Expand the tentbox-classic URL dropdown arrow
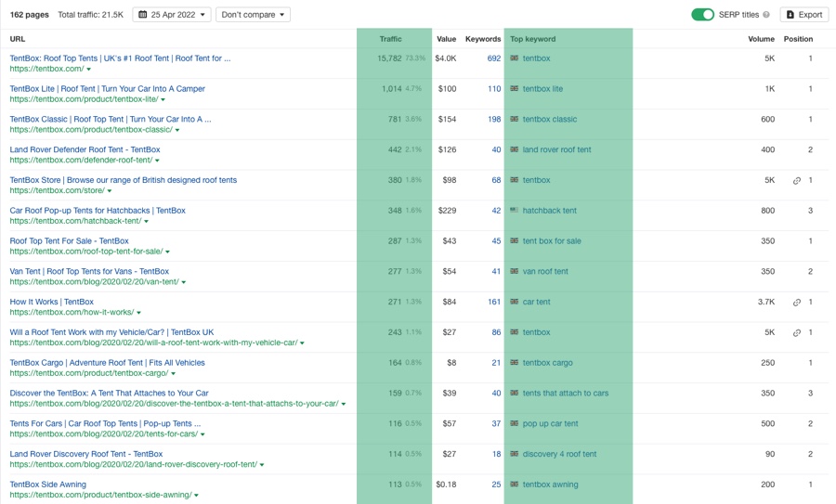Screen dimensions: 836x504 (x=177, y=130)
